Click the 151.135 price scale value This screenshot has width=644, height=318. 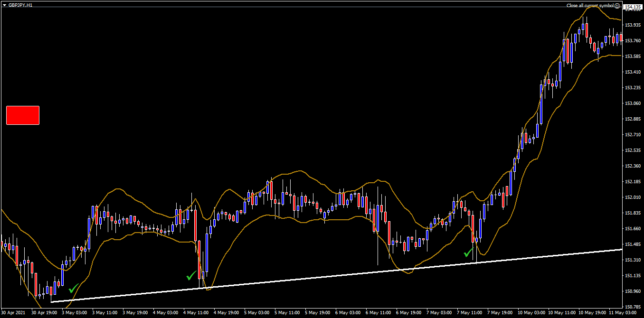coord(633,275)
